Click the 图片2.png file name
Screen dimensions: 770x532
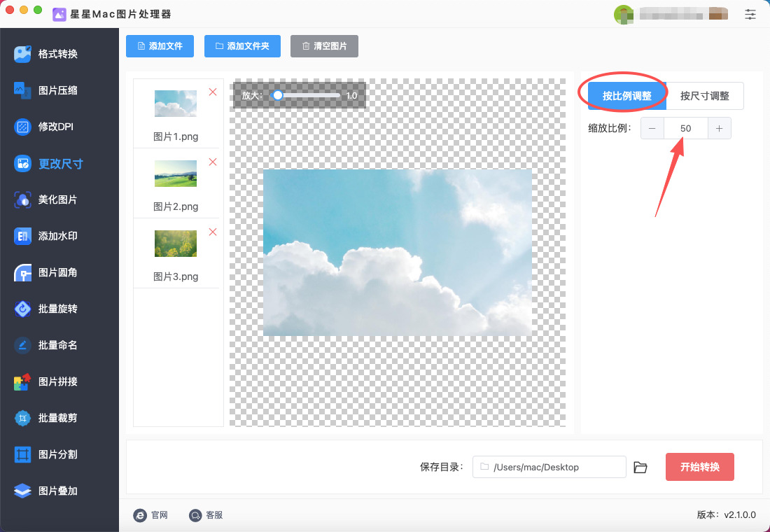point(176,206)
